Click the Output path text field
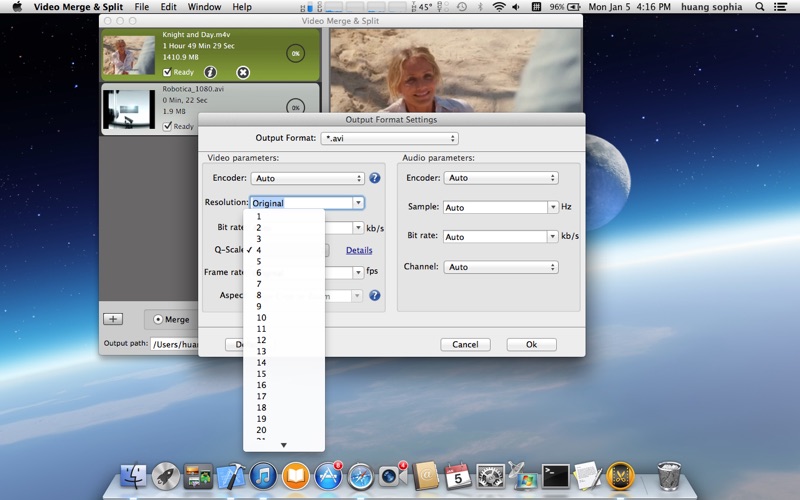The image size is (800, 500). click(x=175, y=344)
